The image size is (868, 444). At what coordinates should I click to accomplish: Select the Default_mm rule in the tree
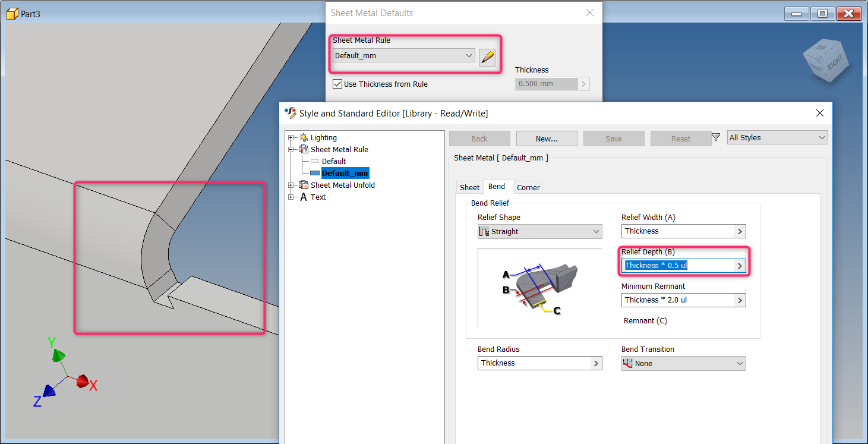click(345, 173)
